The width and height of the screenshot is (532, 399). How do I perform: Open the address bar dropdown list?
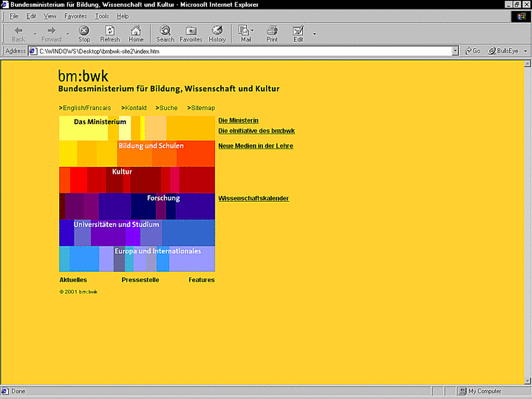pyautogui.click(x=455, y=51)
